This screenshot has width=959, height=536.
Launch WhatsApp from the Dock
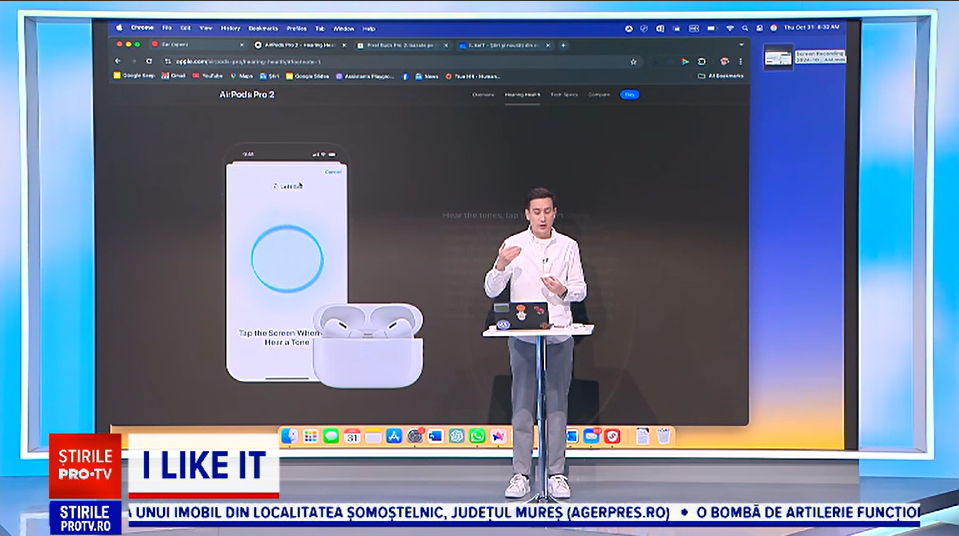[477, 436]
